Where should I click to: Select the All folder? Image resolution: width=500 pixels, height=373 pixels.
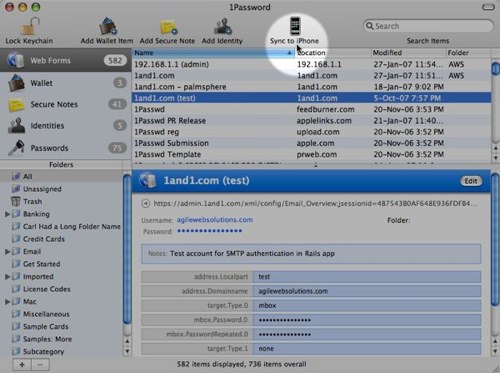[x=62, y=176]
